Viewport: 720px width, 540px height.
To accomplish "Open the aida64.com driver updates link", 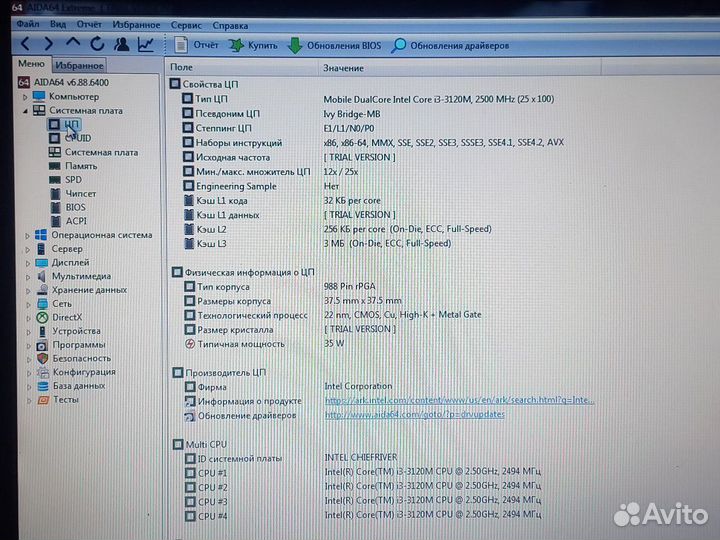I will (x=415, y=415).
